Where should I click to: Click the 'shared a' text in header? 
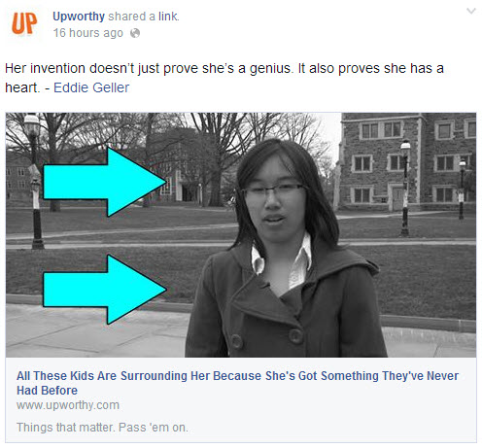tap(131, 17)
